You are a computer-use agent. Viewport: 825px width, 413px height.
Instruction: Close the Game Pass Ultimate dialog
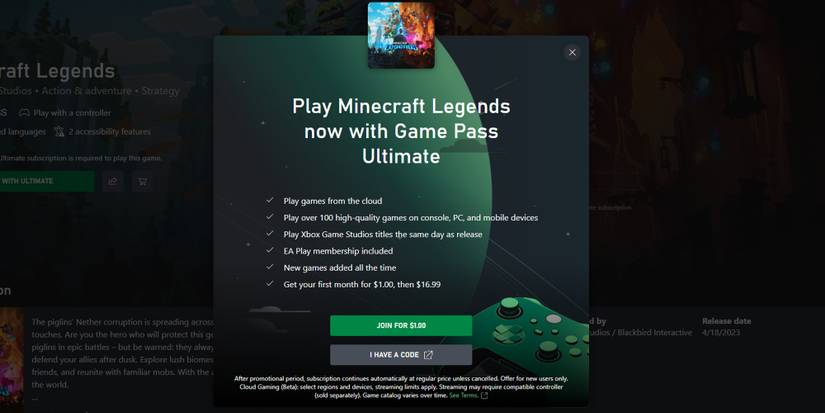point(572,52)
